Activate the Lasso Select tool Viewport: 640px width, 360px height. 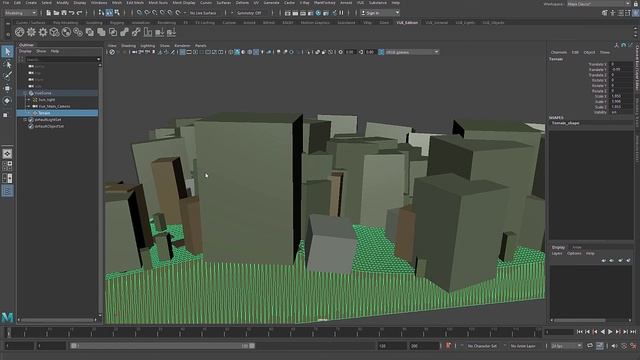(x=7, y=64)
